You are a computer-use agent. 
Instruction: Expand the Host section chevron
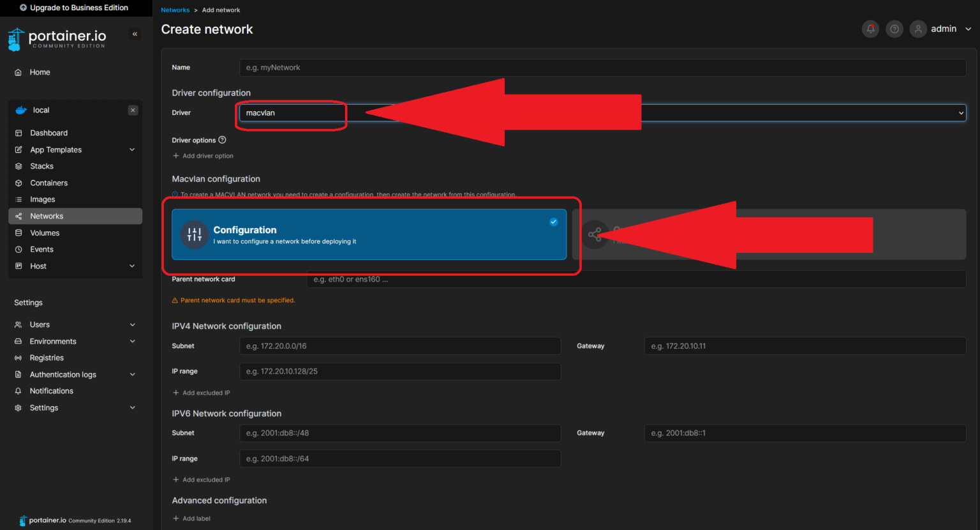pyautogui.click(x=132, y=266)
